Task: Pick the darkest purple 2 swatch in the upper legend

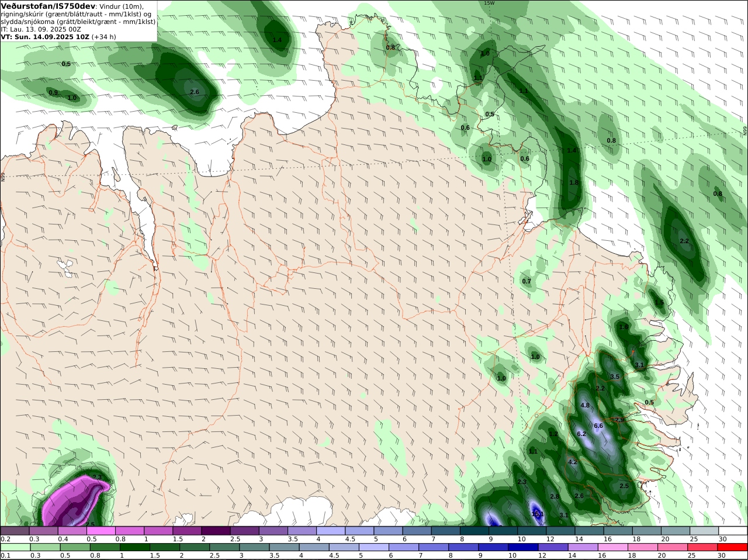Action: (x=216, y=531)
